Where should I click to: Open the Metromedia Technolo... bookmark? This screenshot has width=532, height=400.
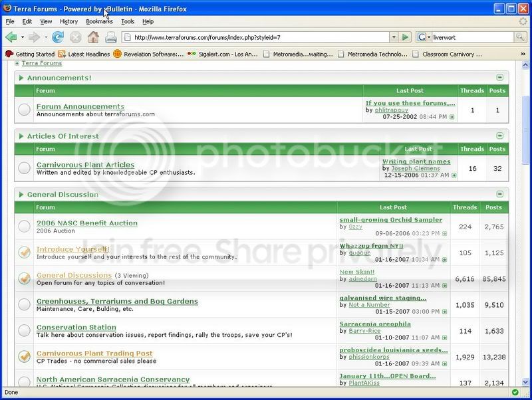[373, 54]
